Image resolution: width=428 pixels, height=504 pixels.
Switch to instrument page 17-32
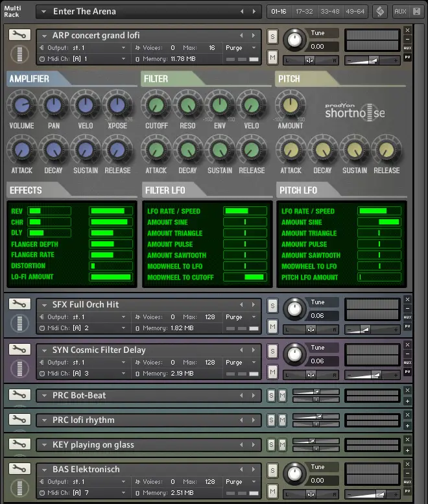pos(304,12)
